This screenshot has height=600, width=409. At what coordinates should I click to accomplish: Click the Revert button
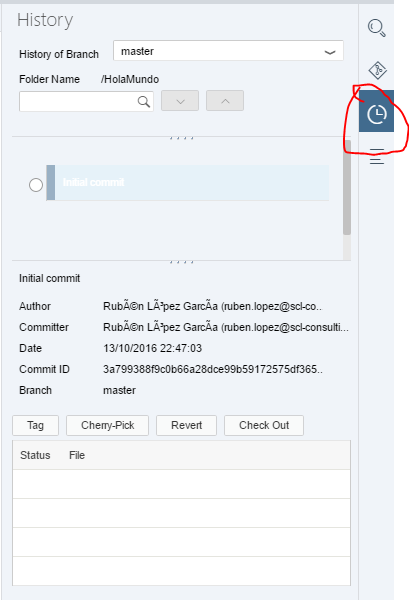(186, 426)
